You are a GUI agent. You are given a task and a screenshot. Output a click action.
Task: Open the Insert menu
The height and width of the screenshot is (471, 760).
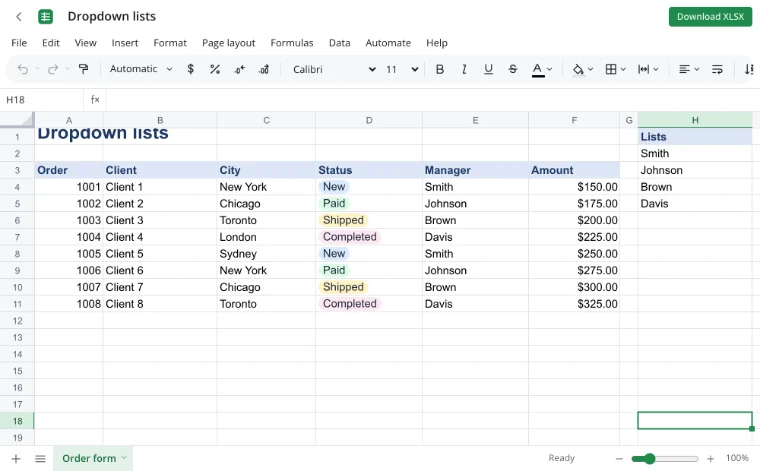point(125,43)
